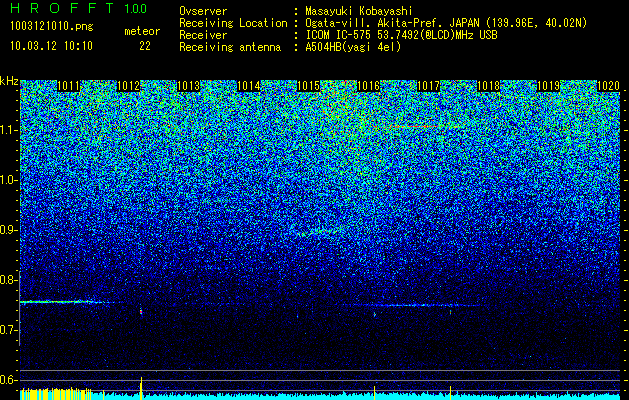Click time marker 1011
The width and height of the screenshot is (629, 400).
pyautogui.click(x=68, y=86)
